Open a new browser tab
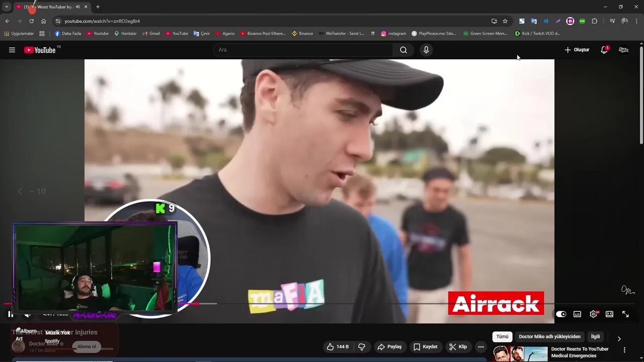This screenshot has height=362, width=644. point(98,7)
